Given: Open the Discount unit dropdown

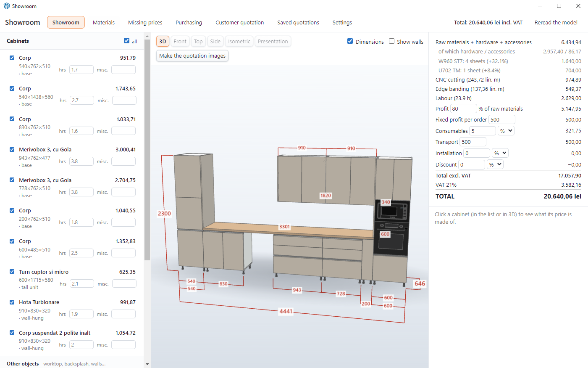Looking at the screenshot, I should [495, 164].
